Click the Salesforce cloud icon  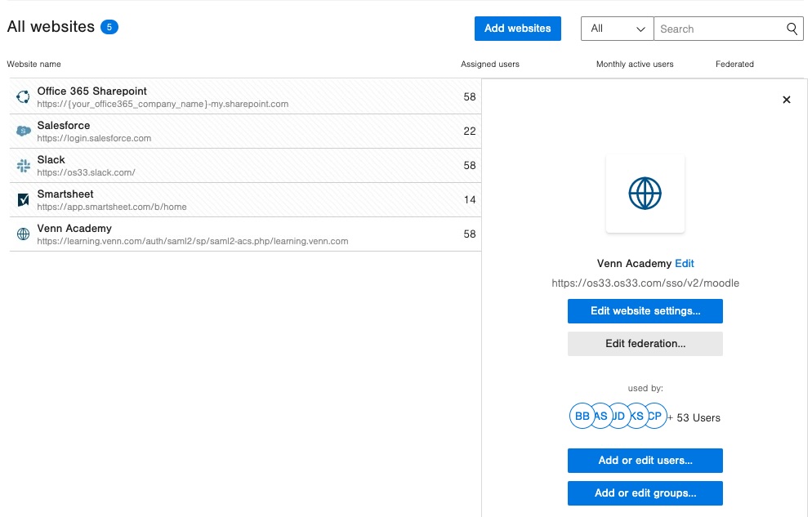coord(24,131)
